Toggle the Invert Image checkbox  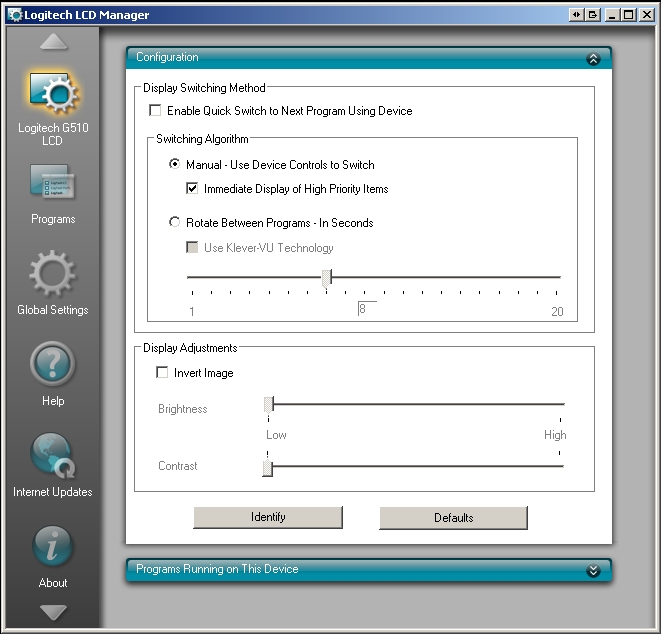[162, 373]
